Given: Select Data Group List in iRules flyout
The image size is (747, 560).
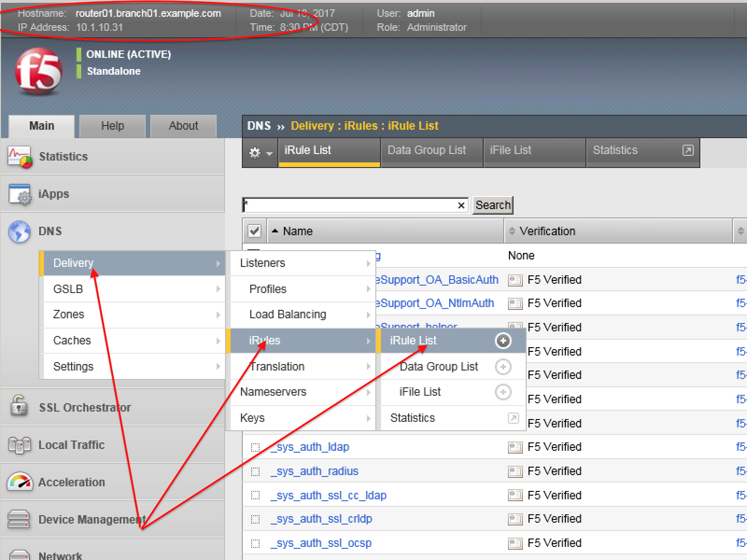Looking at the screenshot, I should [439, 367].
